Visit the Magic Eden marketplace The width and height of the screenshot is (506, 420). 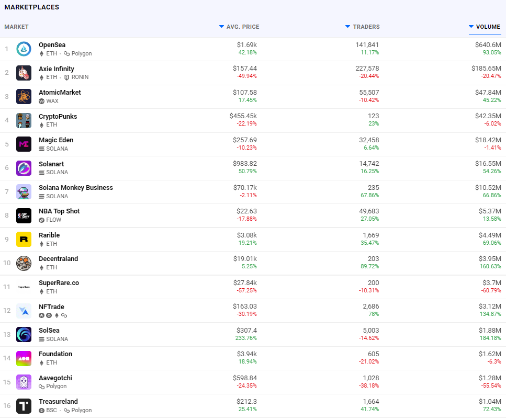tap(56, 140)
